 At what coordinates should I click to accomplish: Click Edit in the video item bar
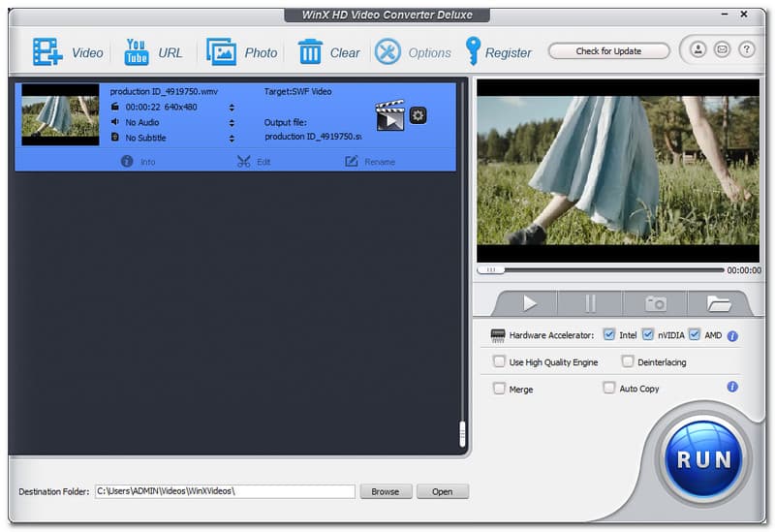[x=254, y=162]
